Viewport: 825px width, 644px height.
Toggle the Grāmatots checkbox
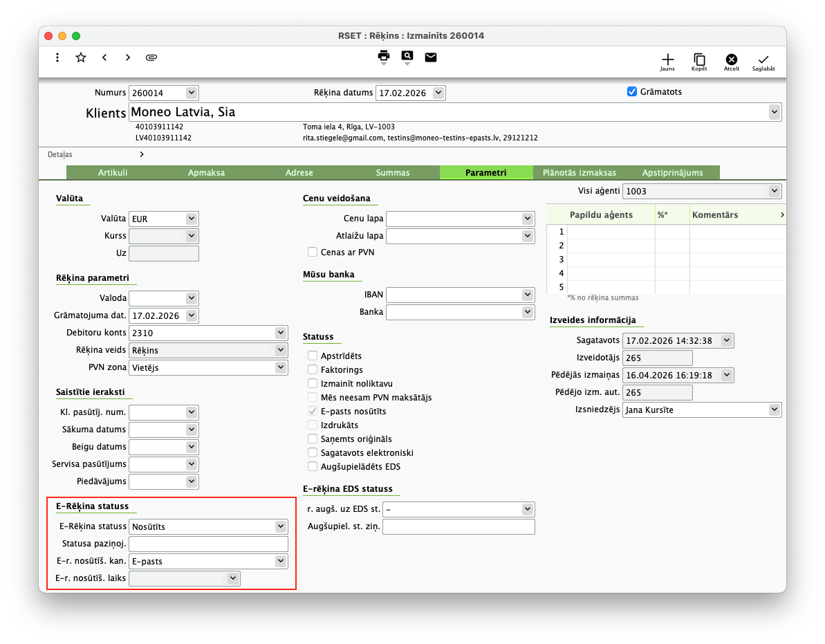[631, 91]
